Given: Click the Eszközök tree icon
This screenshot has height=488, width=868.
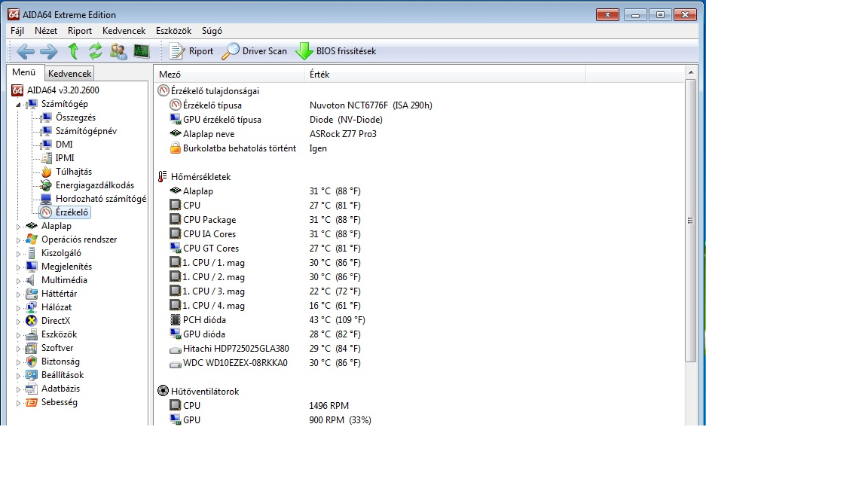Looking at the screenshot, I should click(32, 334).
